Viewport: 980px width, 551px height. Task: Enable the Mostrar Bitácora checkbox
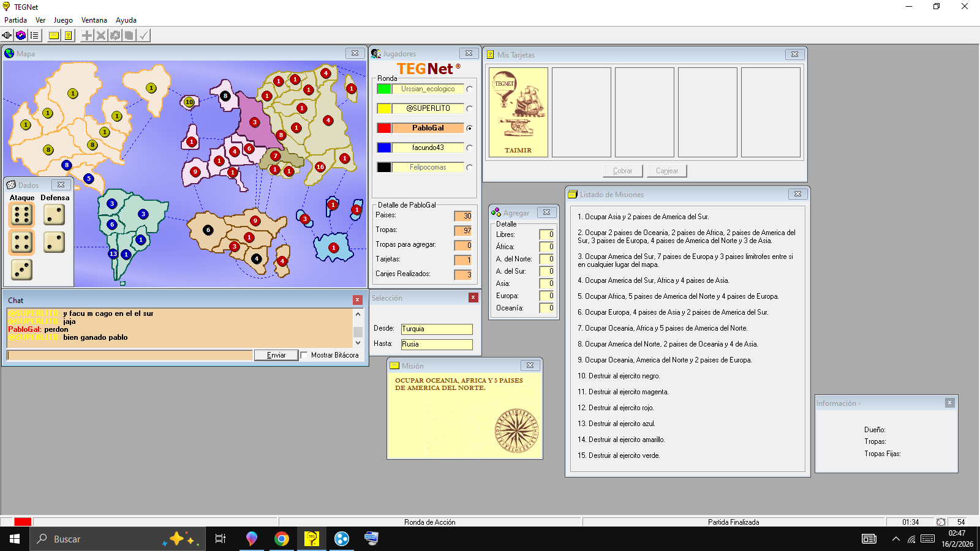pos(304,355)
